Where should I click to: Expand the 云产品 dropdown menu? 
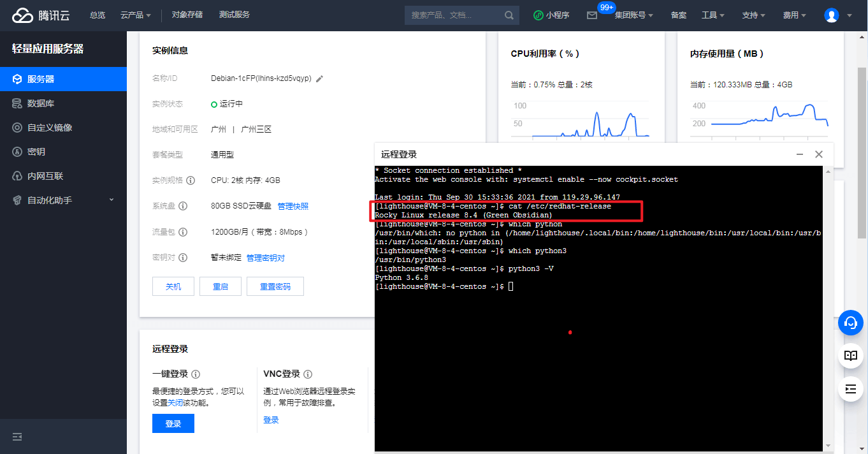pyautogui.click(x=136, y=15)
